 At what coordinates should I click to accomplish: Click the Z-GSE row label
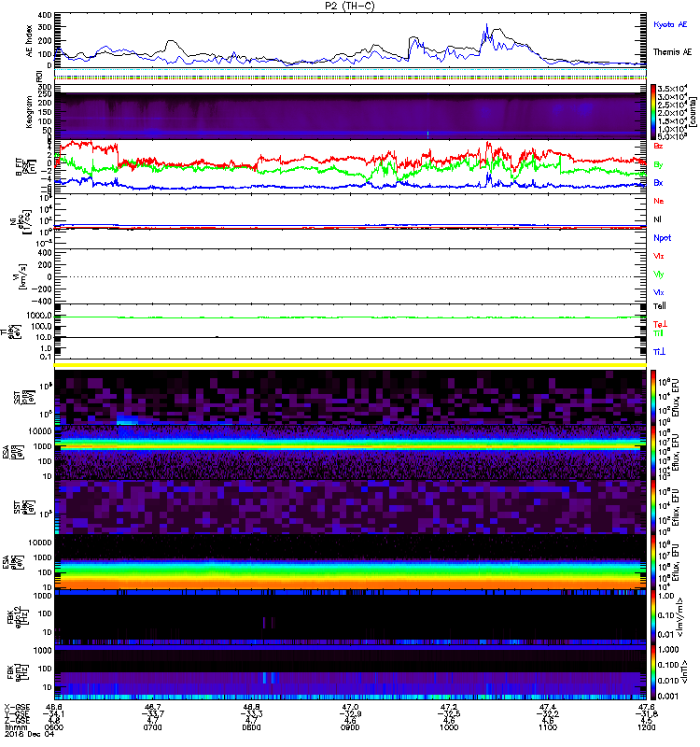tap(17, 720)
